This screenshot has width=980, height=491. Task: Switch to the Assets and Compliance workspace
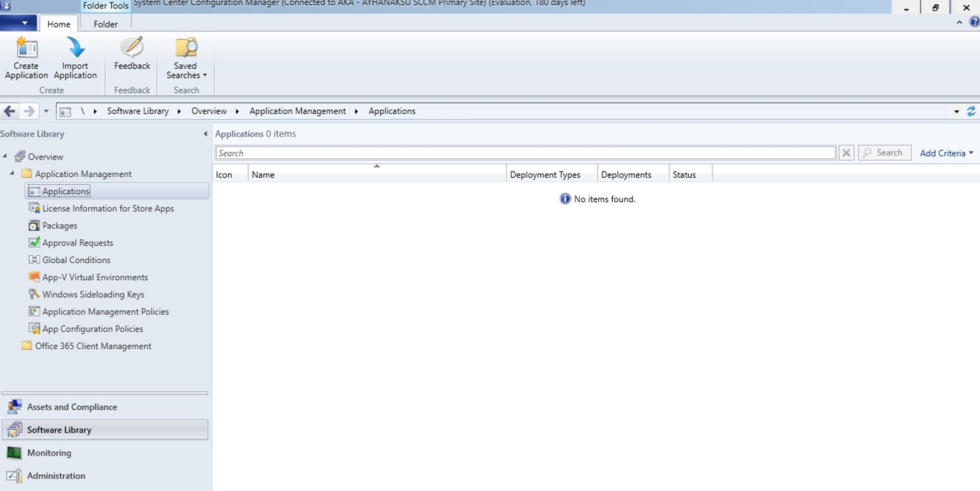pyautogui.click(x=105, y=407)
